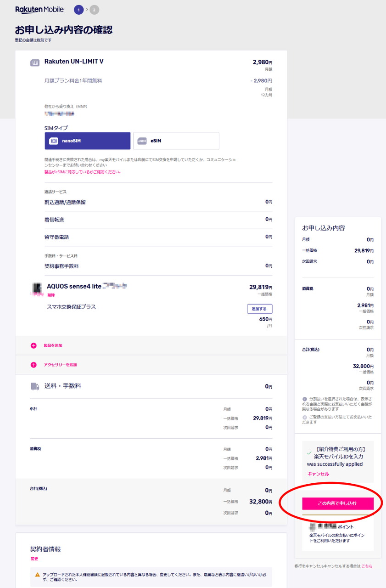Image resolution: width=386 pixels, height=588 pixels.
Task: Click こちら link to cancel the order
Action: click(x=367, y=566)
